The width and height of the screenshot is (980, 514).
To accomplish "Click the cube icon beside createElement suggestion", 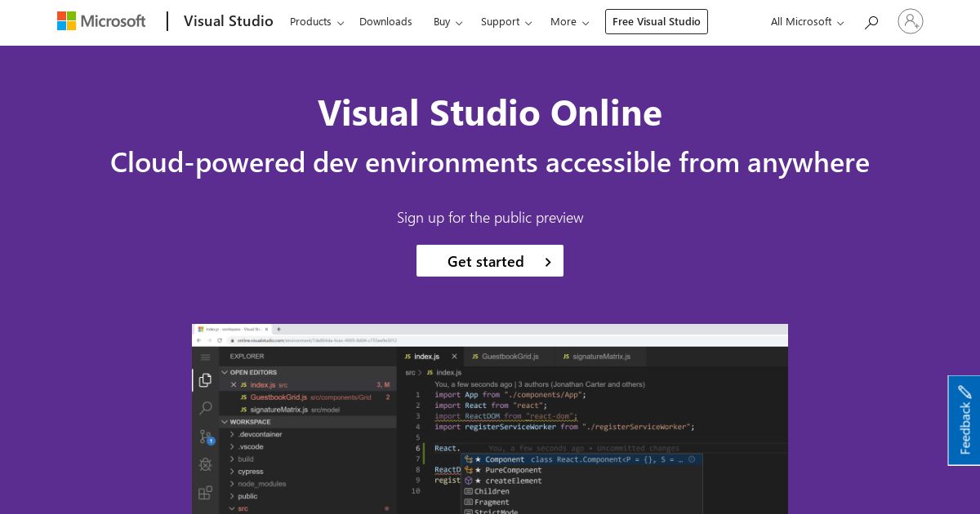I will [x=469, y=481].
